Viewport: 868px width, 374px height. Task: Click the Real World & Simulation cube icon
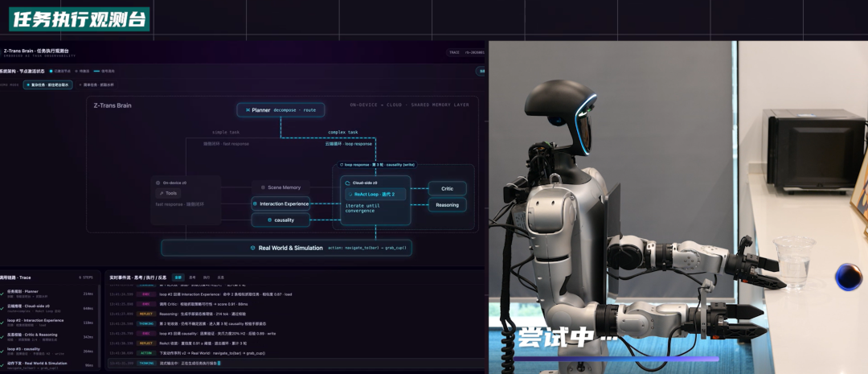point(252,248)
